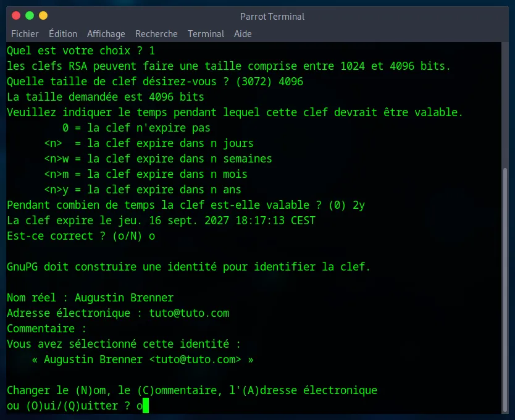Click 'La taille demandée est 4096 bits'

[x=106, y=97]
